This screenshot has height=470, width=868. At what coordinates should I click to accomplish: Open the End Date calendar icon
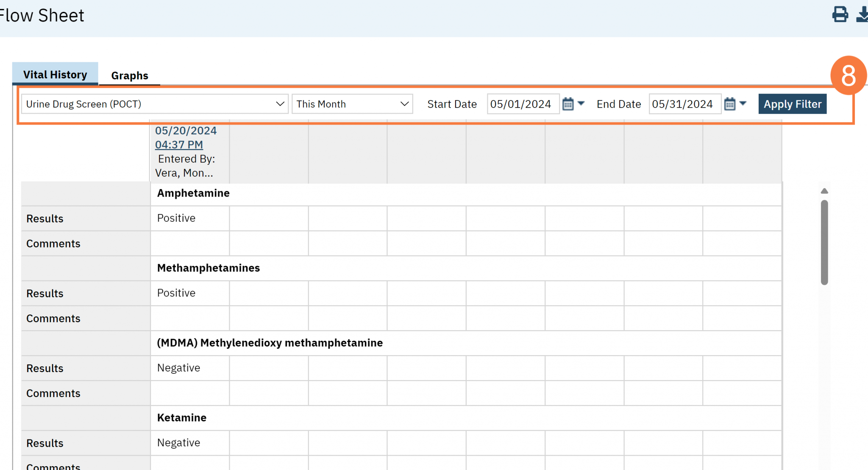730,103
